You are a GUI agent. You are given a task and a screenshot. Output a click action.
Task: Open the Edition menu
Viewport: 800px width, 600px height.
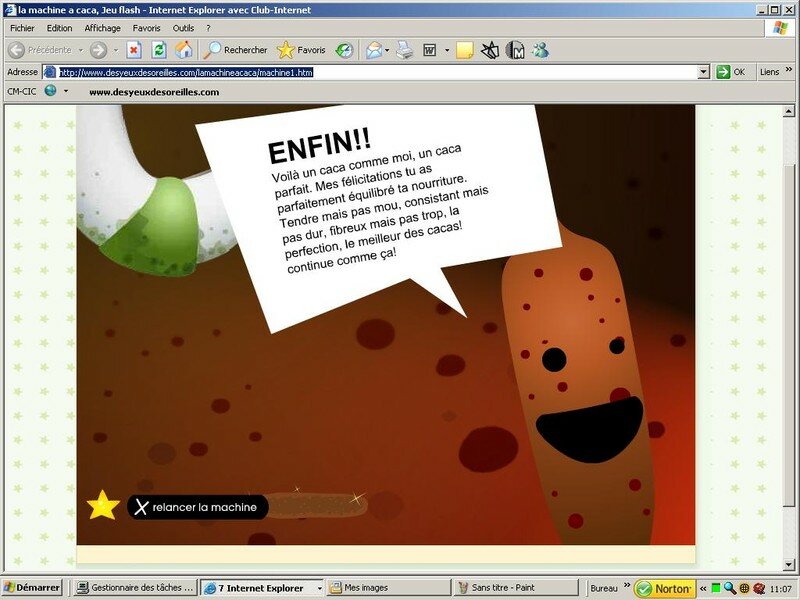coord(59,28)
